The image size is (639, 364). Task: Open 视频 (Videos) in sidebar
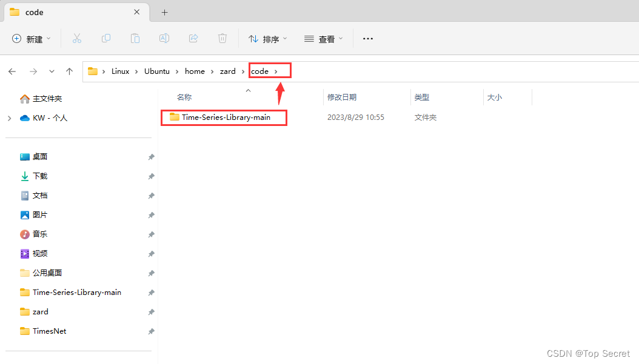(x=33, y=254)
